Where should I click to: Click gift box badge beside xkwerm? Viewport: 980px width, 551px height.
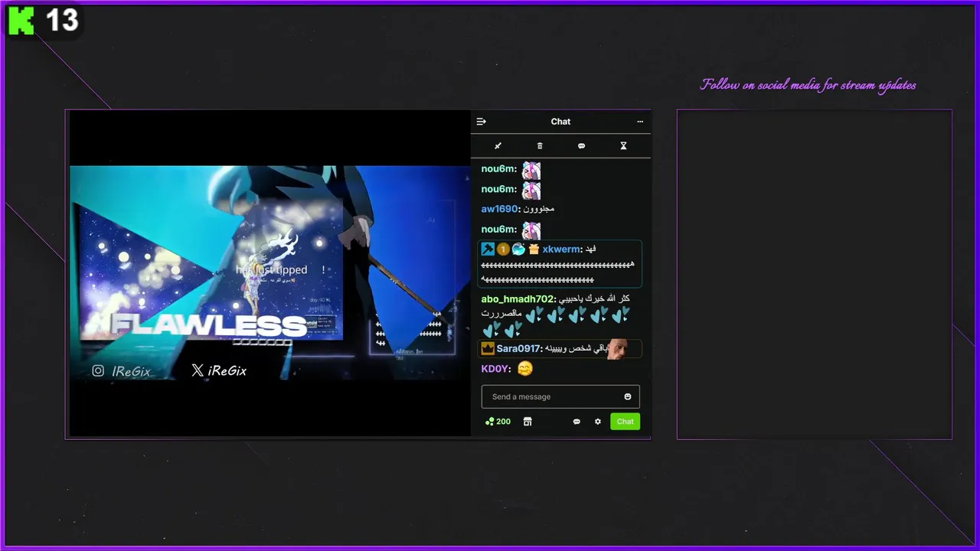pos(534,249)
